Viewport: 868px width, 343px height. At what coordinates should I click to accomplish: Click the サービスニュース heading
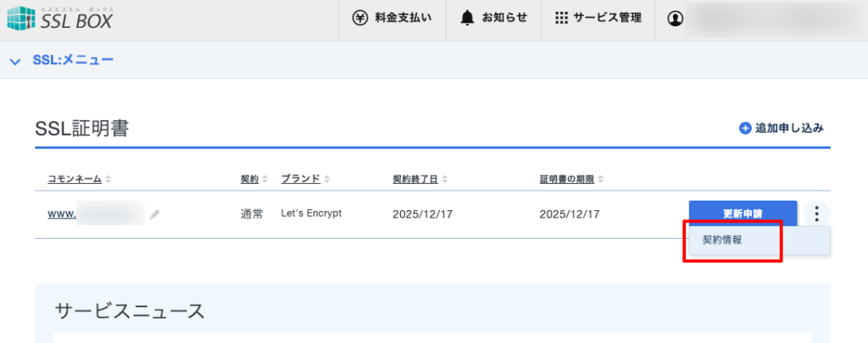tap(130, 310)
